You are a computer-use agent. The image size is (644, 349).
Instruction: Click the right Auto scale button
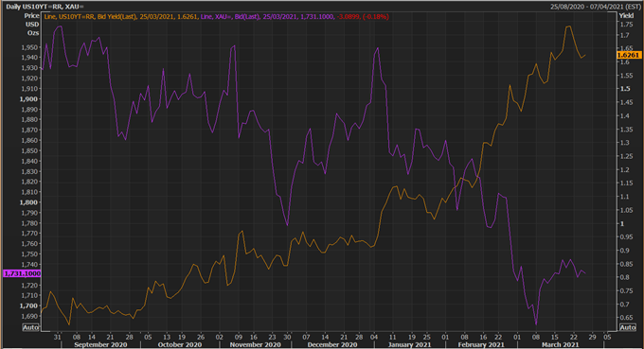click(x=628, y=327)
